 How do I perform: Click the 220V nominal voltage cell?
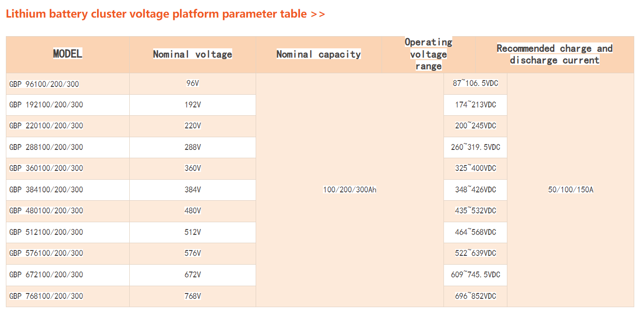coord(193,126)
